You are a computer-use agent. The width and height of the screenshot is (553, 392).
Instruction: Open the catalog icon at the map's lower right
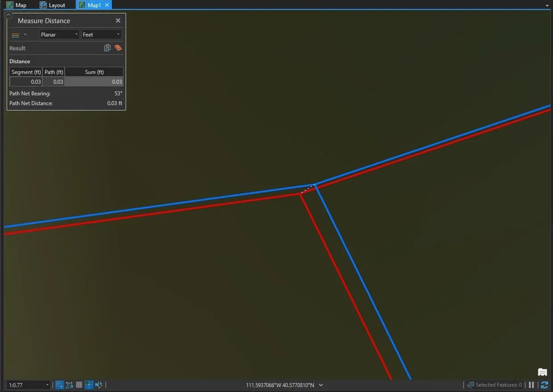pos(542,372)
